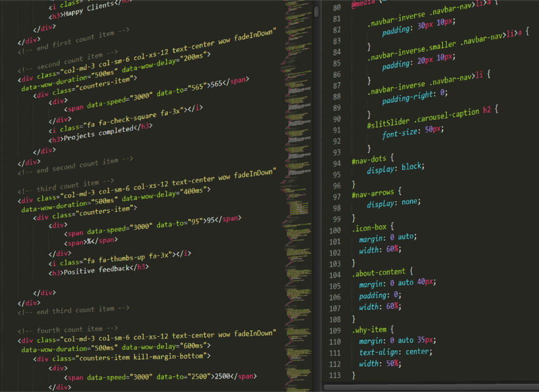Click the 'Positive feedback' h3 line
The height and width of the screenshot is (392, 539).
click(x=98, y=270)
